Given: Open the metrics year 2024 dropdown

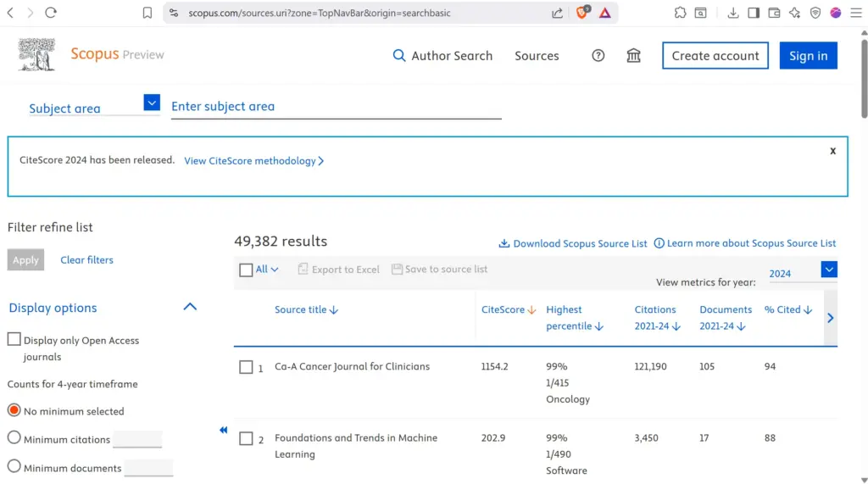Looking at the screenshot, I should tap(829, 270).
